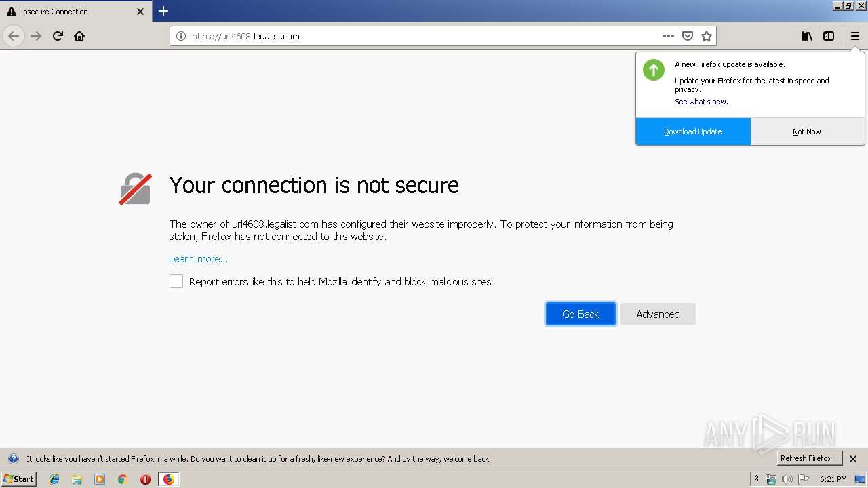
Task: Click the notification bar question icon
Action: point(13,459)
